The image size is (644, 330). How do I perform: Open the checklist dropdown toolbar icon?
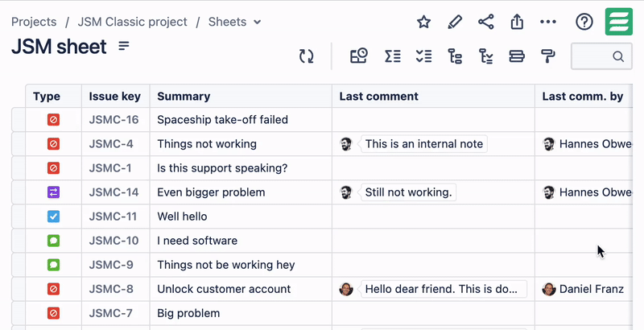click(423, 56)
